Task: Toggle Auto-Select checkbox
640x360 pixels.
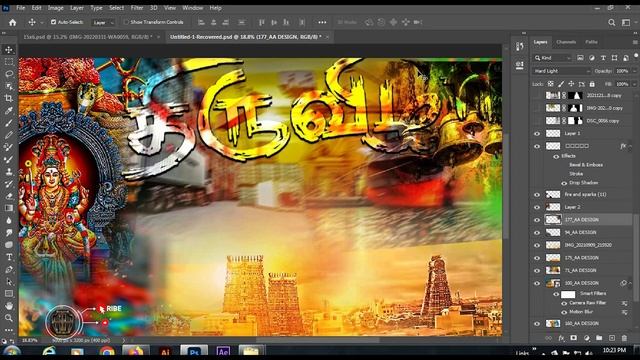Action: 53,22
